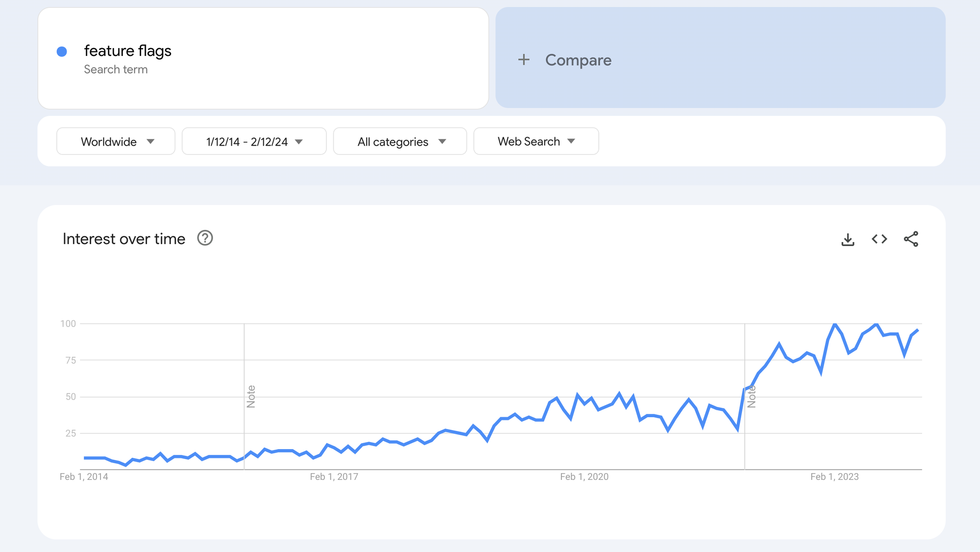The width and height of the screenshot is (980, 552).
Task: Click the 100 value axis label
Action: (x=68, y=324)
